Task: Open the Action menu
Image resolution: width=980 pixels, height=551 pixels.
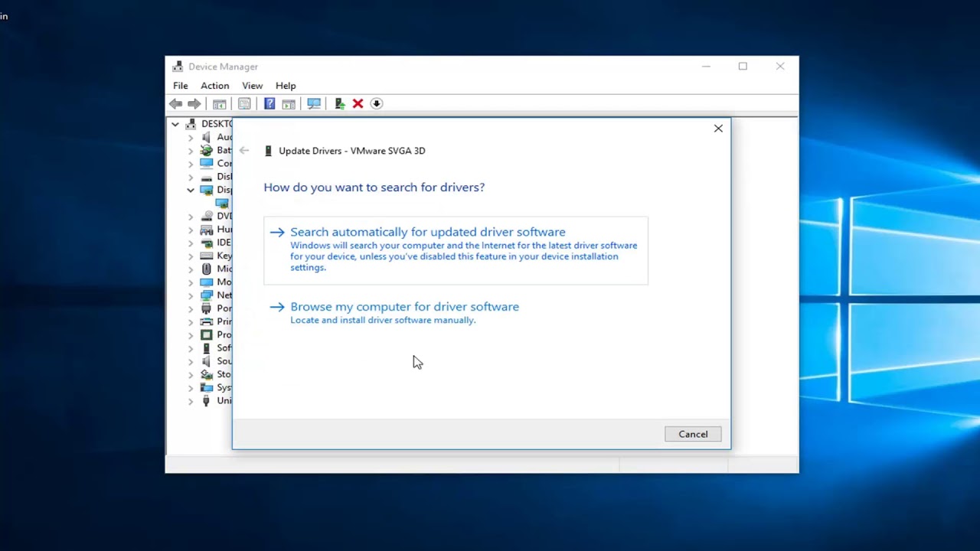Action: [214, 86]
